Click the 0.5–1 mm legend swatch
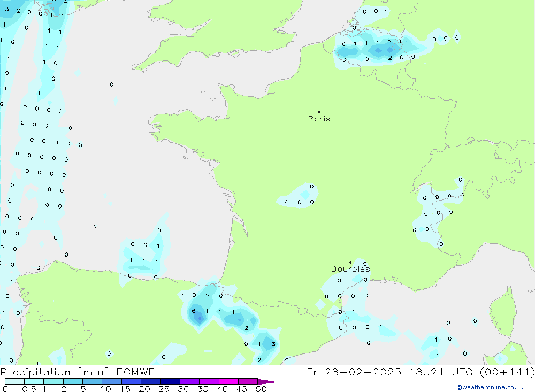This screenshot has height=392, width=535. point(34,381)
